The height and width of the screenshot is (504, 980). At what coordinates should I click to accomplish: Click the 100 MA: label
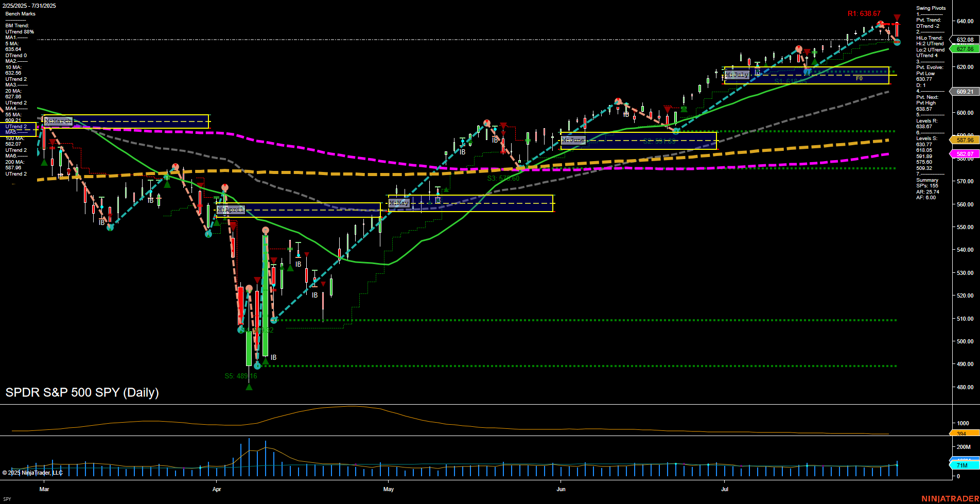[15, 138]
